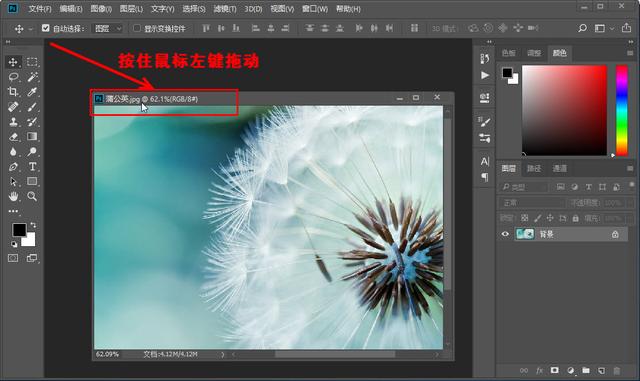Open the 图像(I) menu

(101, 9)
